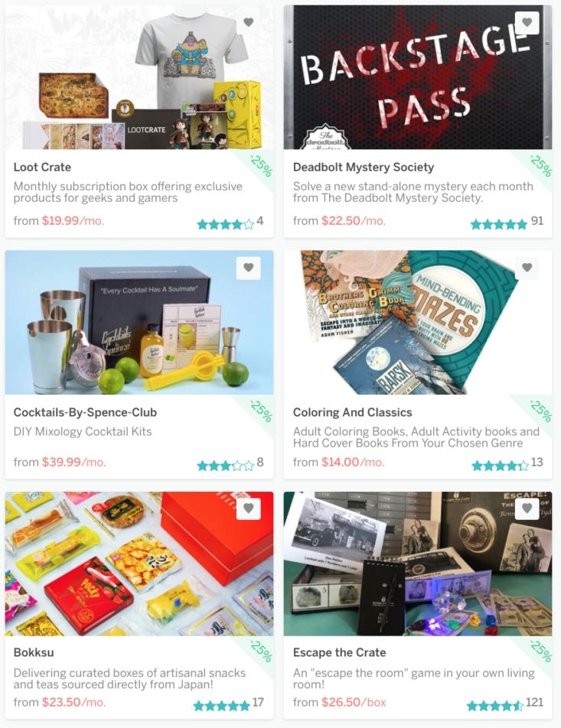Screen dimensions: 561x728
Task: Toggle heart on Coloring And Classics card
Action: [527, 268]
